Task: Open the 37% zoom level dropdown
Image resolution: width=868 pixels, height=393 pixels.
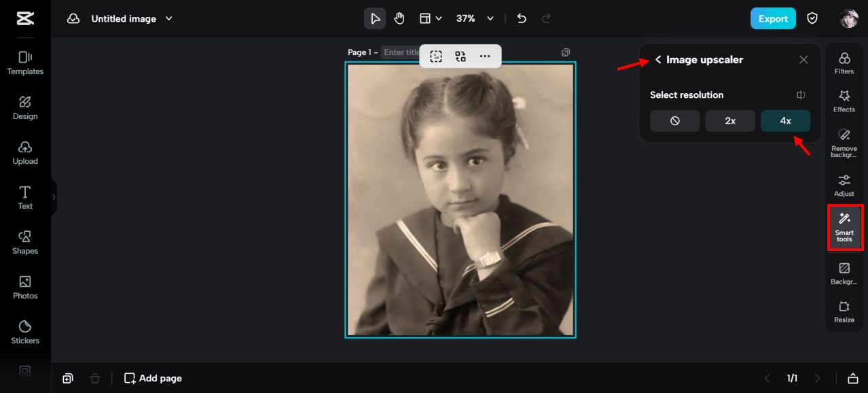Action: 475,18
